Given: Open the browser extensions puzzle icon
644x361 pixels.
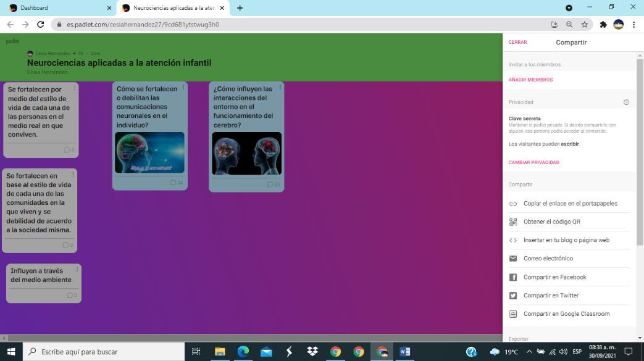Looking at the screenshot, I should tap(603, 25).
